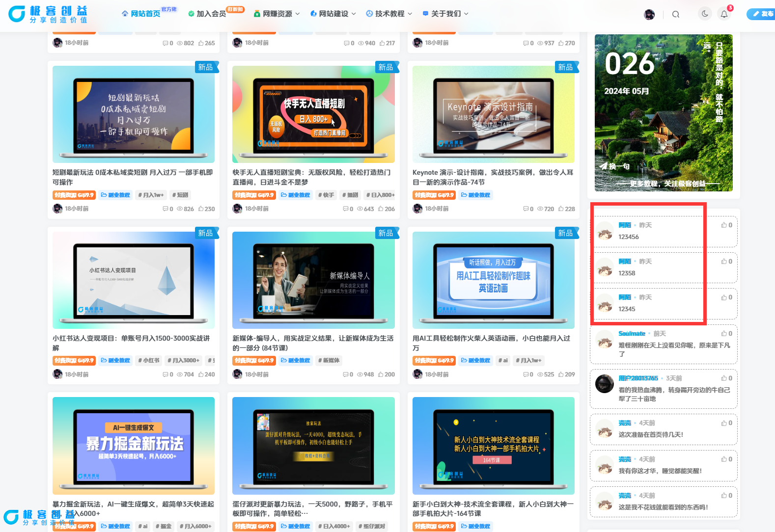The image size is (775, 532).
Task: Expand the 网赚资源 dropdown menu
Action: pos(277,14)
